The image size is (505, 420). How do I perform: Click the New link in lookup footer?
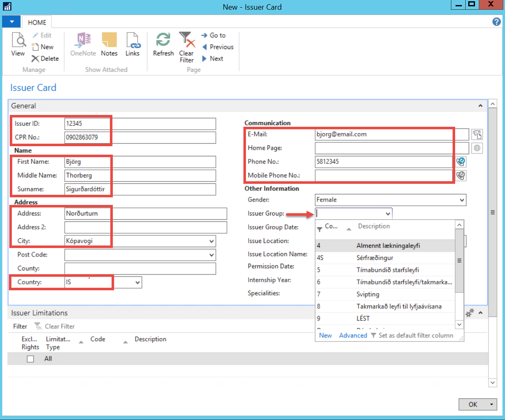click(x=325, y=335)
